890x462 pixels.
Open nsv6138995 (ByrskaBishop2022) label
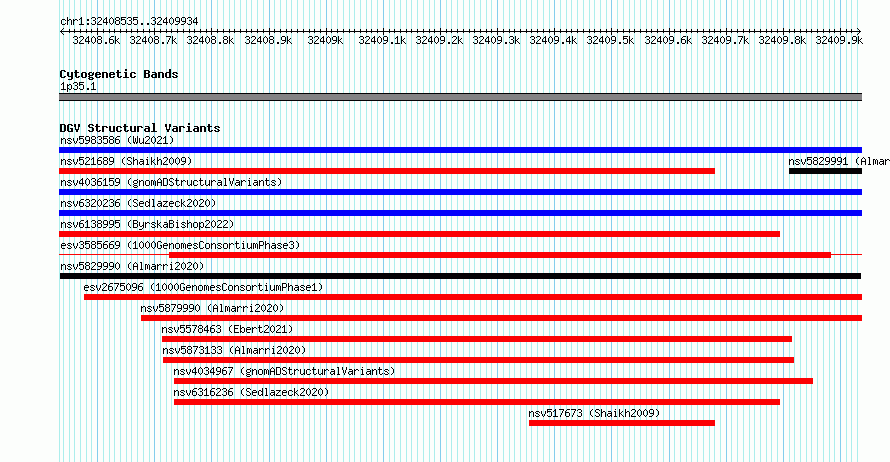147,224
